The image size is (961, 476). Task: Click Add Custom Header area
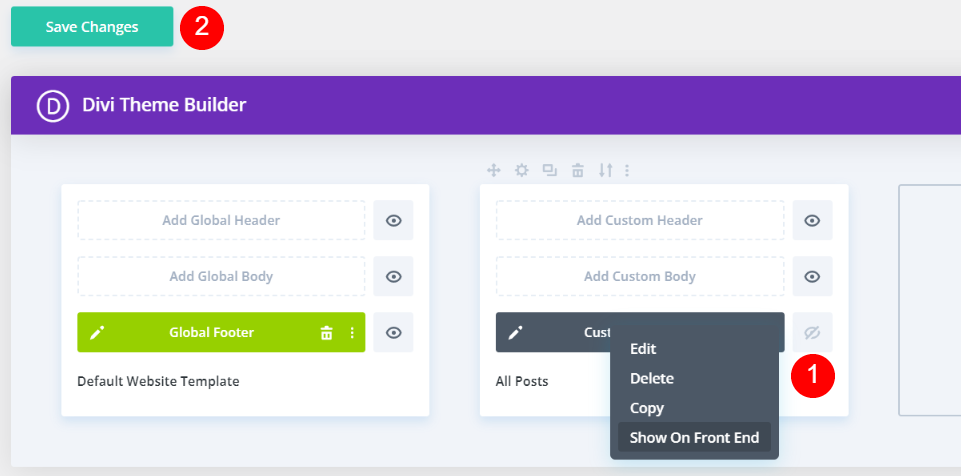point(640,220)
